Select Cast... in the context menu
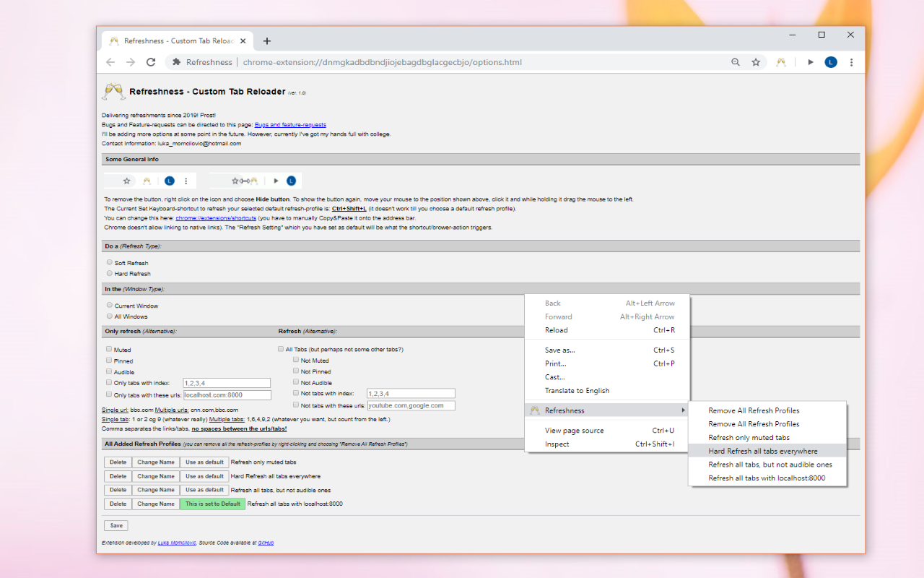924x578 pixels. click(x=607, y=377)
